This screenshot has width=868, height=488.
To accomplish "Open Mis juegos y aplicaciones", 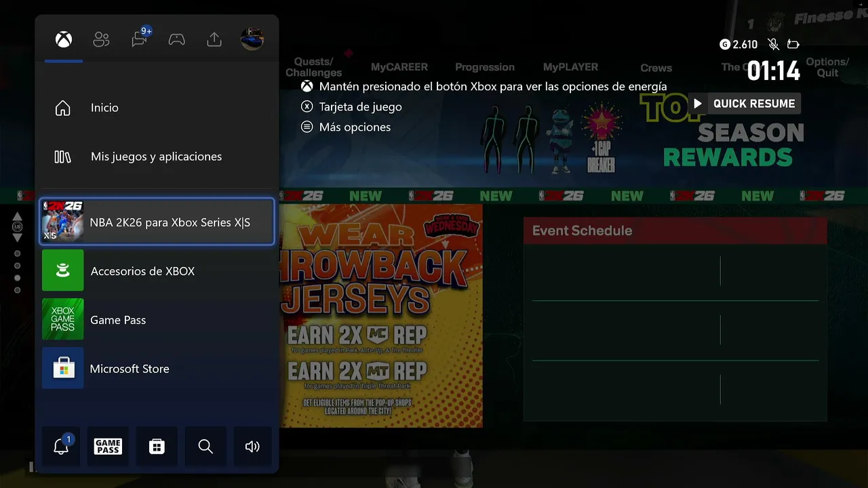I will [157, 157].
